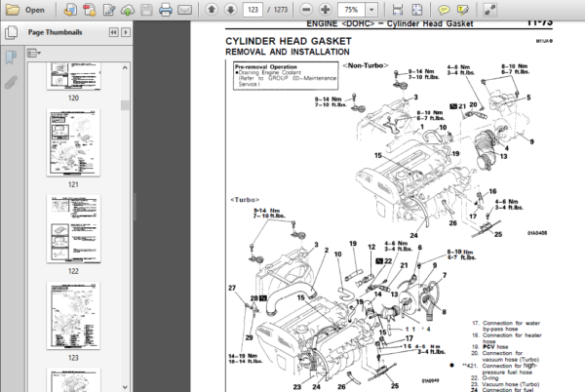Open the thumbnails options dropdown menu
Screen dimensions: 585x392
tap(33, 54)
